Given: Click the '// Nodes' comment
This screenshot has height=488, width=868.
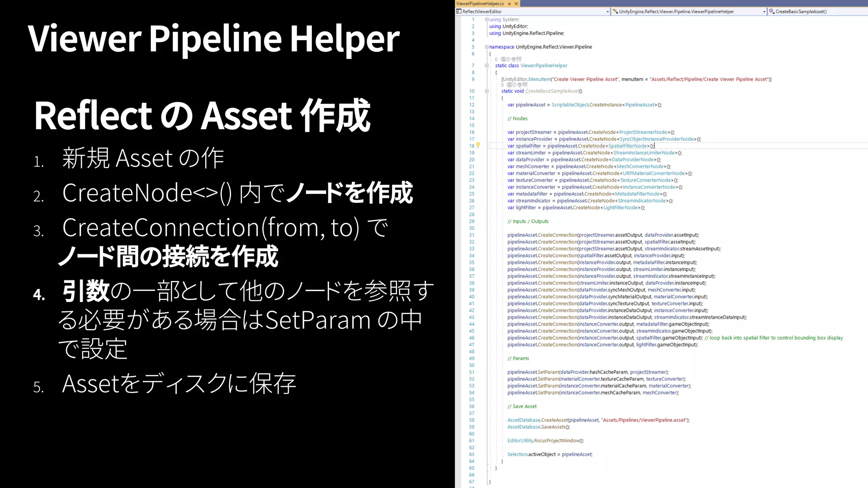Looking at the screenshot, I should 517,119.
